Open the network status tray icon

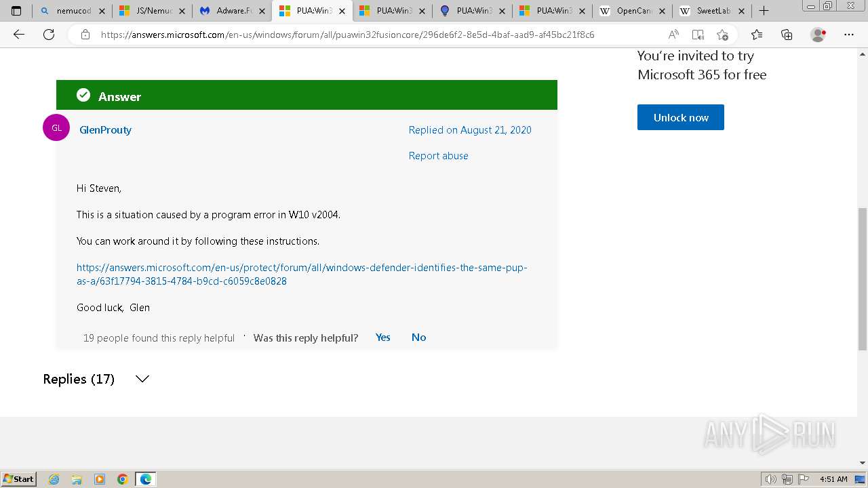click(787, 479)
